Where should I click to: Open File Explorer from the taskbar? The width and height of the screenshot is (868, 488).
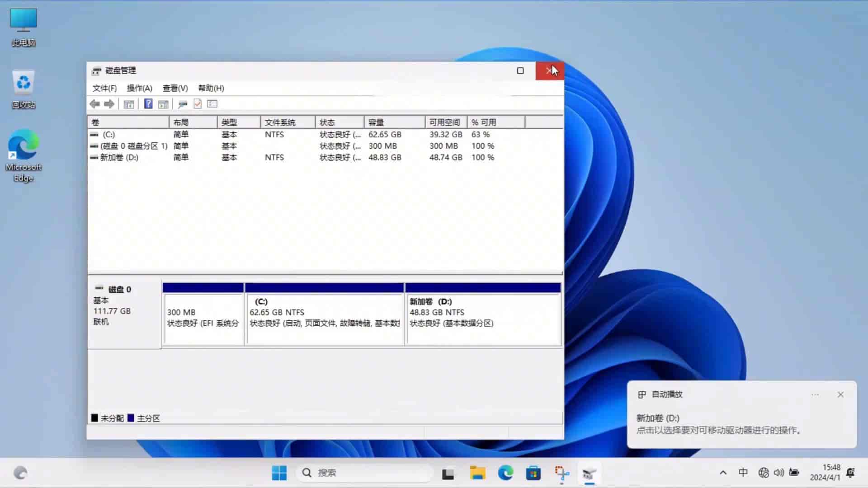[x=477, y=473]
